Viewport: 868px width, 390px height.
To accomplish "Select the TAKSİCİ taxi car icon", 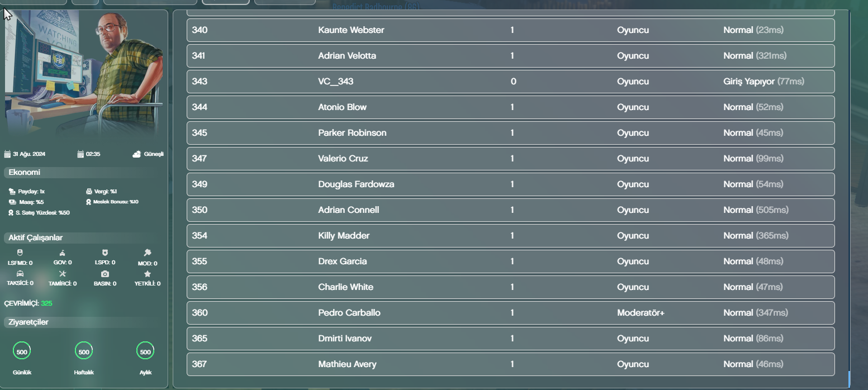I will [x=20, y=274].
